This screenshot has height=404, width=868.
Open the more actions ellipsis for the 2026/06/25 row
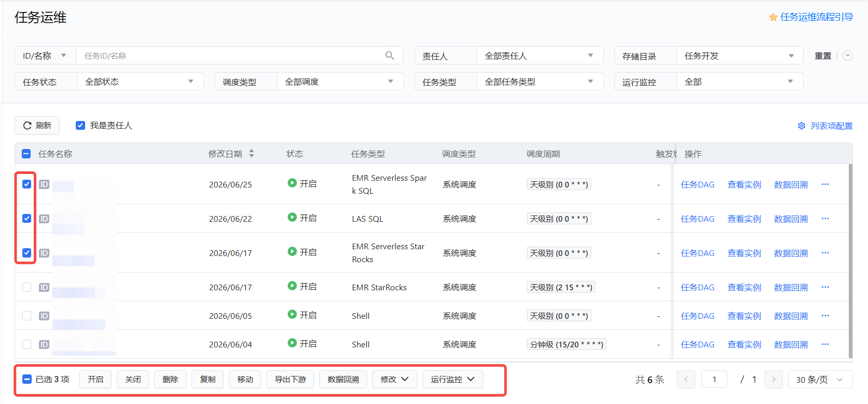tap(825, 184)
